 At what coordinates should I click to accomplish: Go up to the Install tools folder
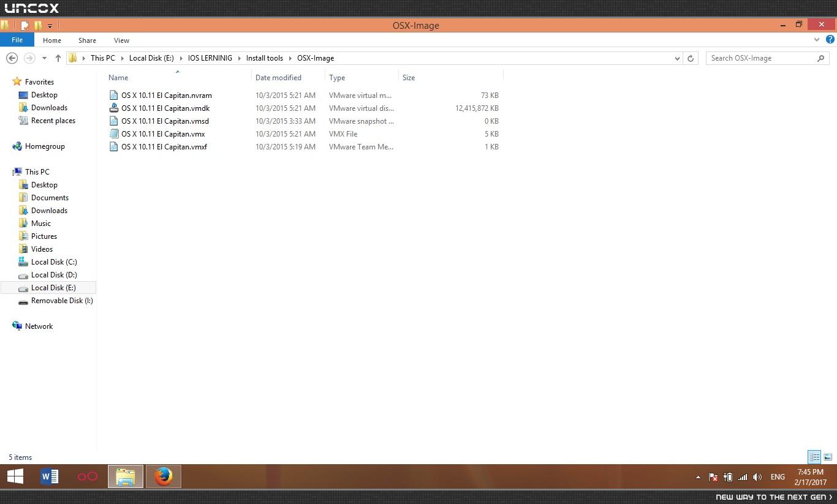click(58, 58)
